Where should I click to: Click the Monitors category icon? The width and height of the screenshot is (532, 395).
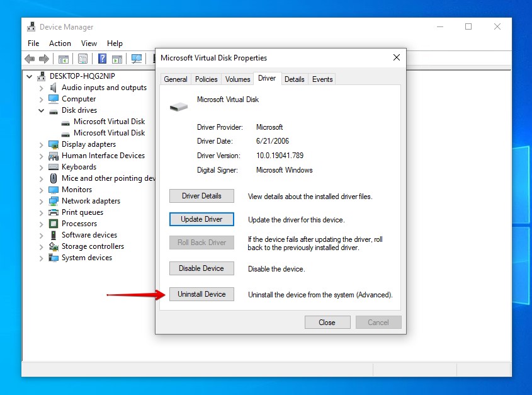click(54, 190)
